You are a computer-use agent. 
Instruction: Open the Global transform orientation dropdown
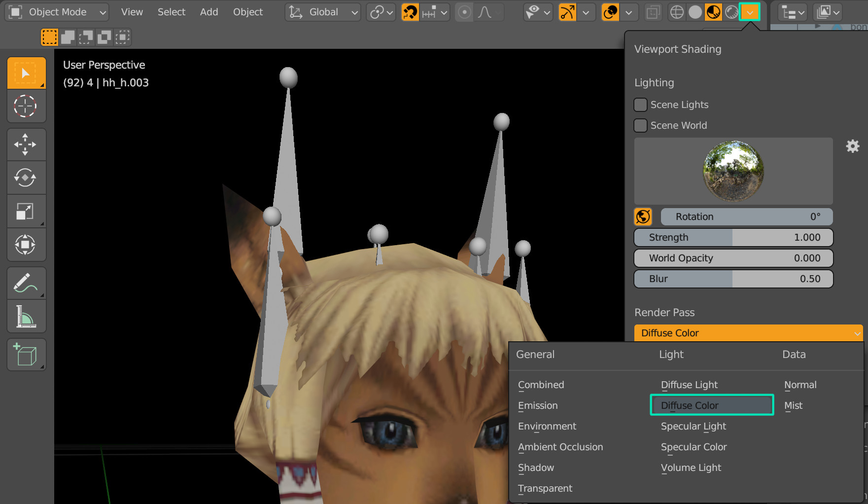323,12
